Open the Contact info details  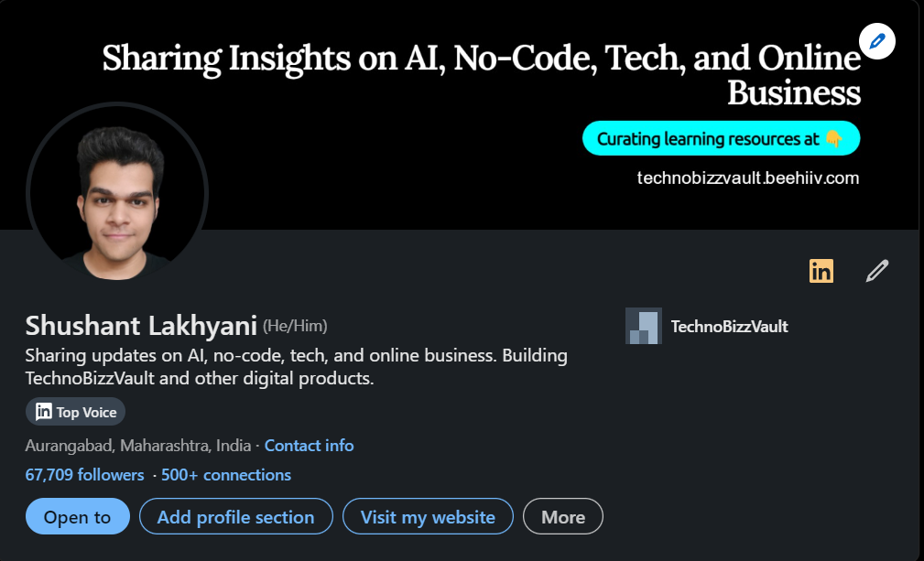pyautogui.click(x=309, y=445)
